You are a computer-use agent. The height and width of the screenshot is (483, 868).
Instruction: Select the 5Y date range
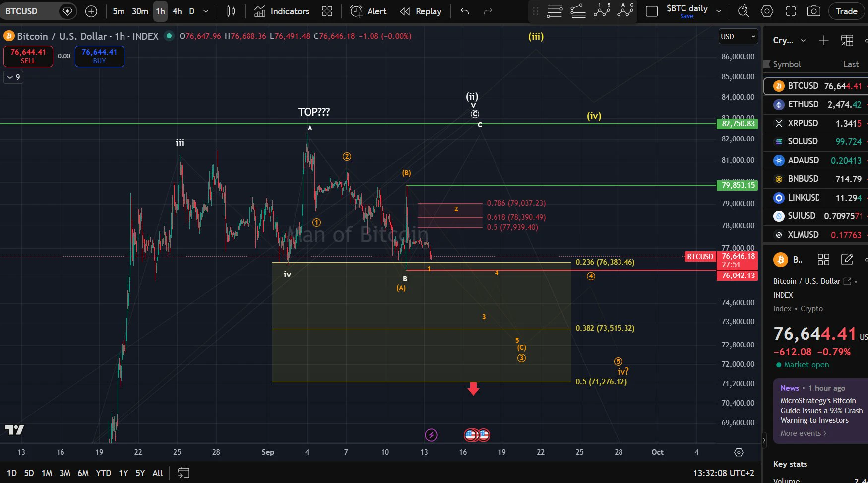coord(140,473)
